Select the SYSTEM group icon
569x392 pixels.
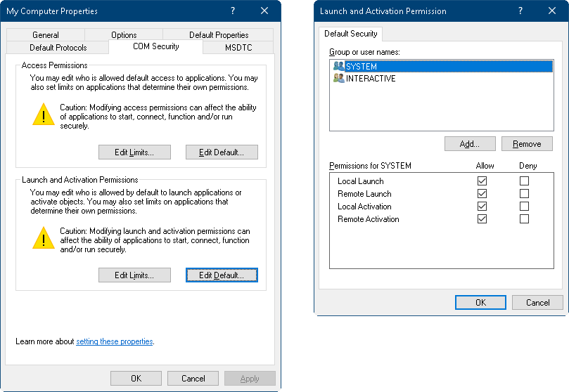coord(338,66)
